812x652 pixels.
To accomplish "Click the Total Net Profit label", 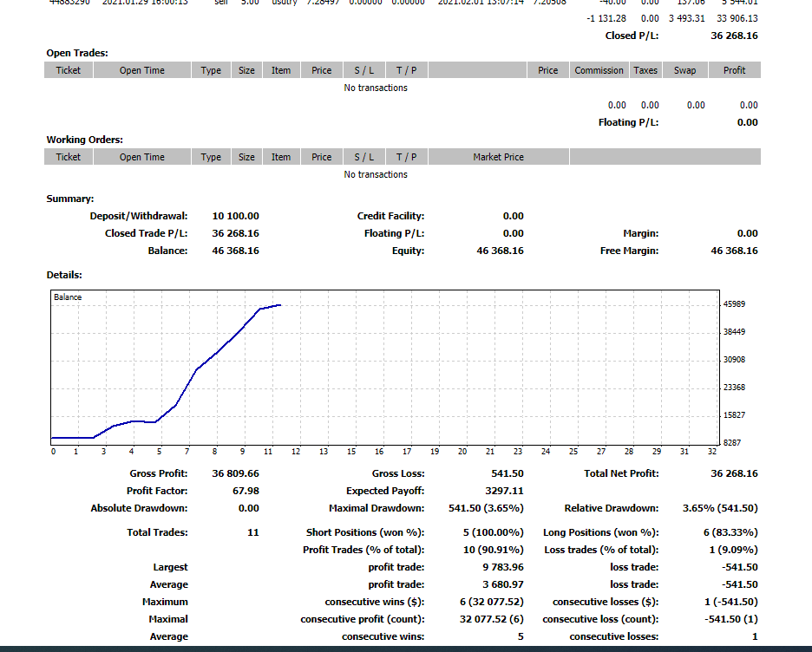I will pos(621,473).
